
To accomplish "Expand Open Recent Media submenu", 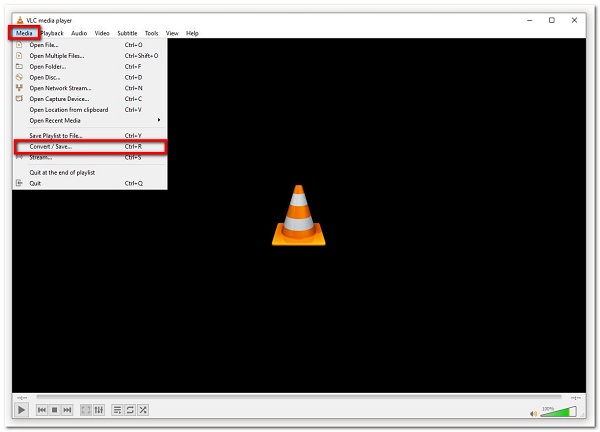I will coord(90,120).
